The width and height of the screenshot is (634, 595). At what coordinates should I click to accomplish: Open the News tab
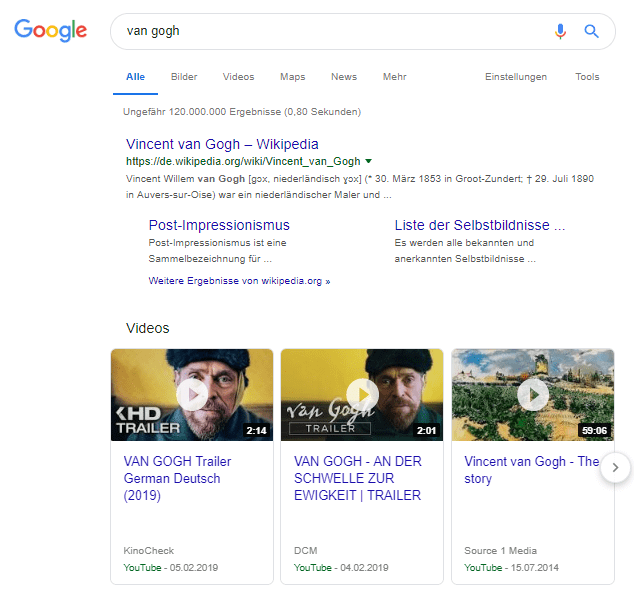point(344,77)
